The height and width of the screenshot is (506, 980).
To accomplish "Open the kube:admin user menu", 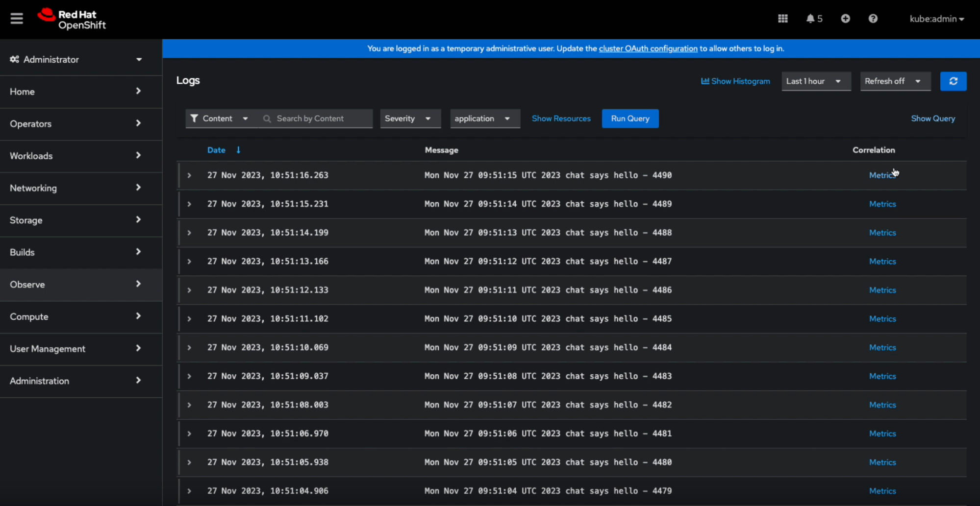I will click(x=936, y=19).
